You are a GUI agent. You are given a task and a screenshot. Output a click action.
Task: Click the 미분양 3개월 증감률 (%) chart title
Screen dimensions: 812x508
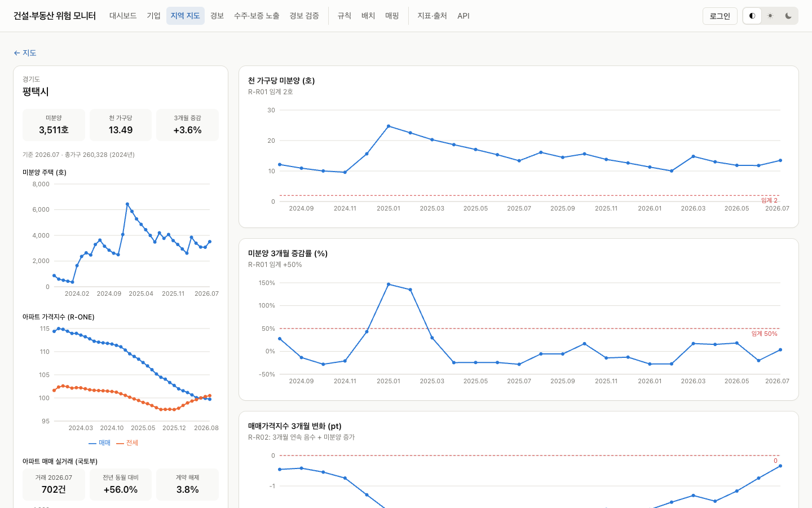click(288, 253)
